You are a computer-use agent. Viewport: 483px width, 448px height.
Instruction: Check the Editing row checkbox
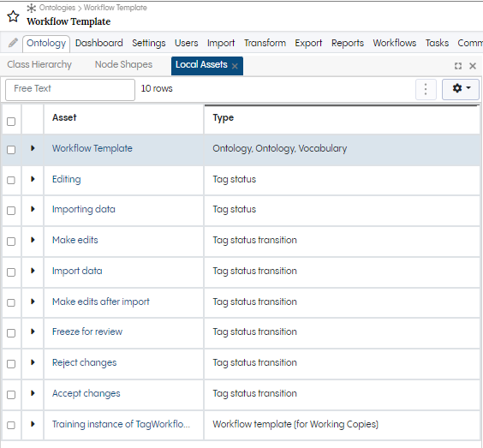tap(11, 180)
